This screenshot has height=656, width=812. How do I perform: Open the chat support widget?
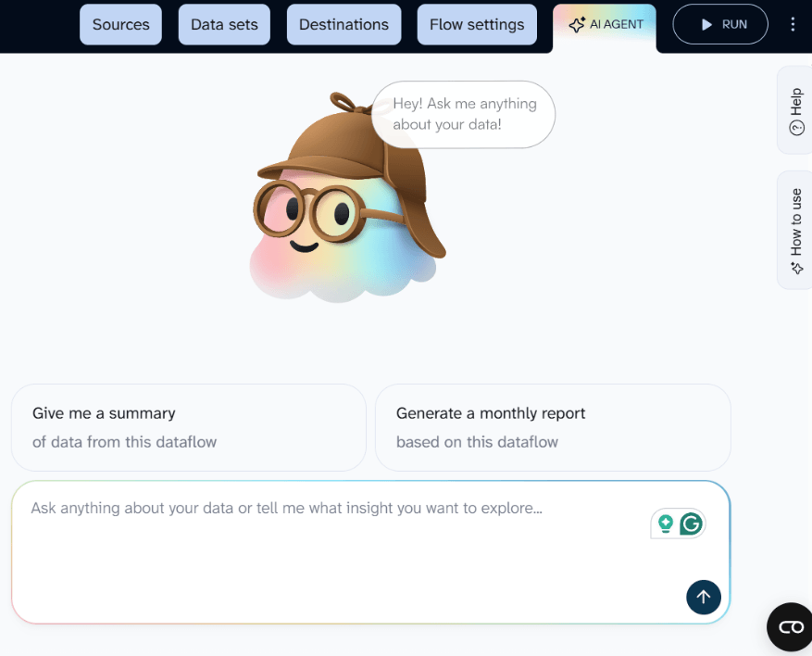tap(789, 626)
